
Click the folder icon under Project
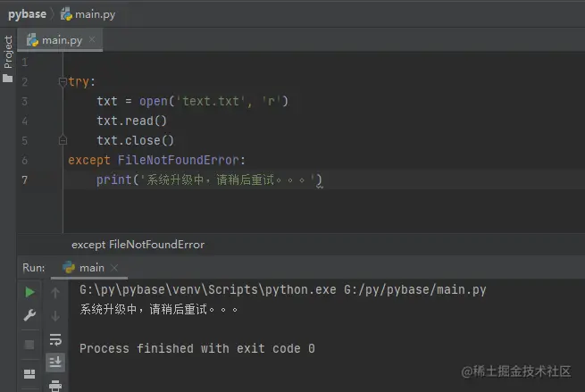coord(7,79)
